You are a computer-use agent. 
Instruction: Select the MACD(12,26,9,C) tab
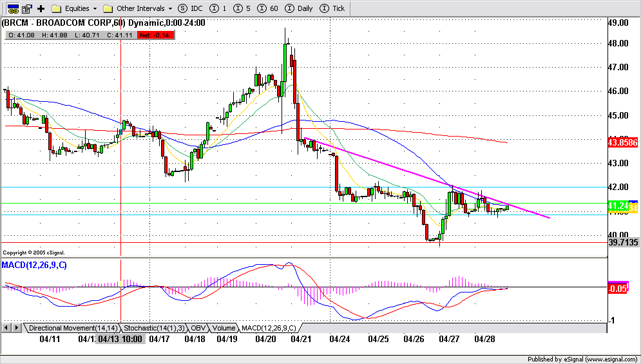pos(270,327)
